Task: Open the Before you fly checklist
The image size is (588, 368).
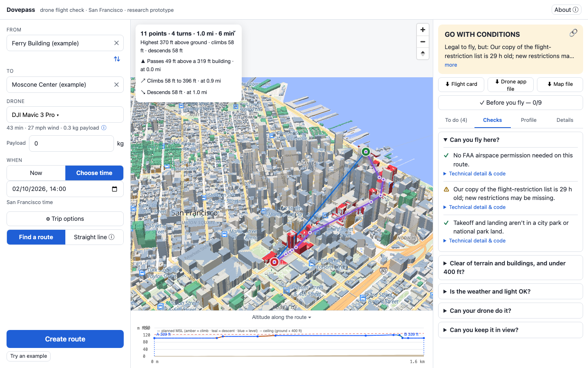Action: 510,103
